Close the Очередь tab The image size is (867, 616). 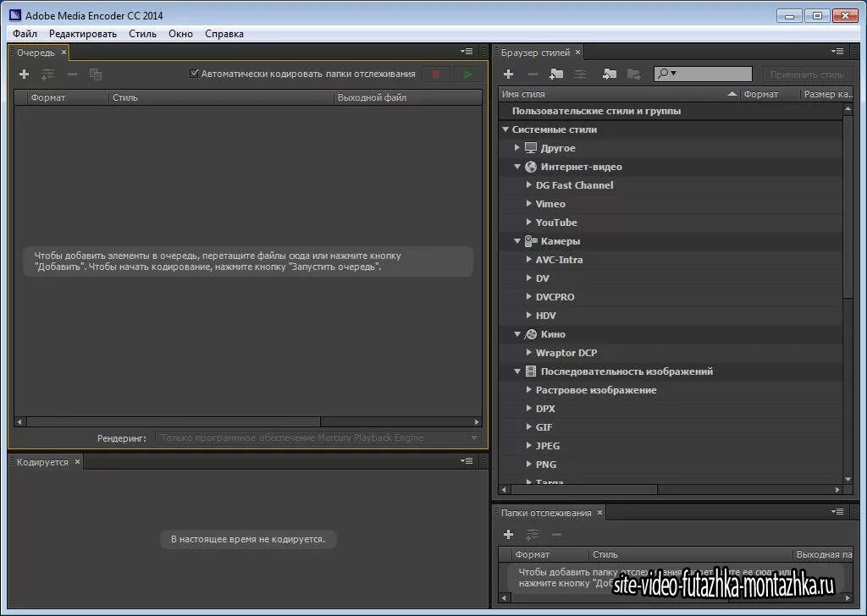point(64,52)
